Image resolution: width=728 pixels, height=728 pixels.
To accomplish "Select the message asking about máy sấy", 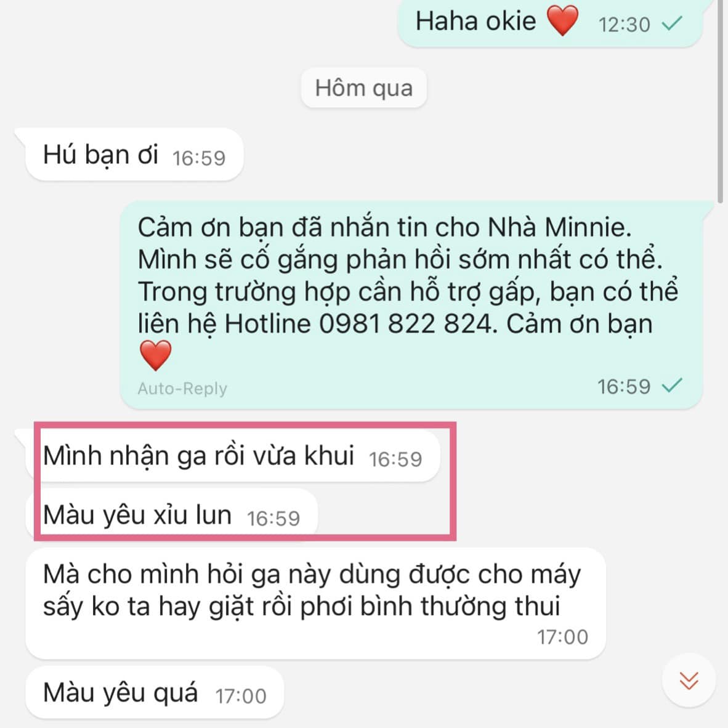I will click(x=315, y=604).
